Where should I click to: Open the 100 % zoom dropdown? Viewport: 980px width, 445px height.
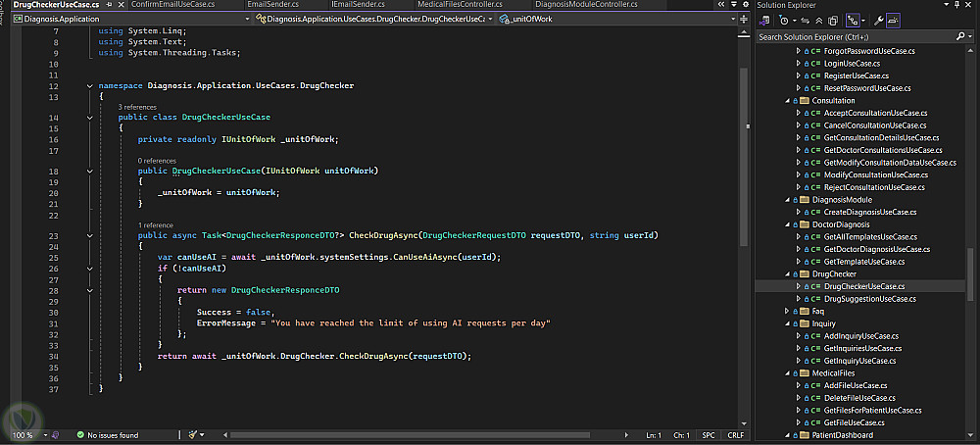46,434
